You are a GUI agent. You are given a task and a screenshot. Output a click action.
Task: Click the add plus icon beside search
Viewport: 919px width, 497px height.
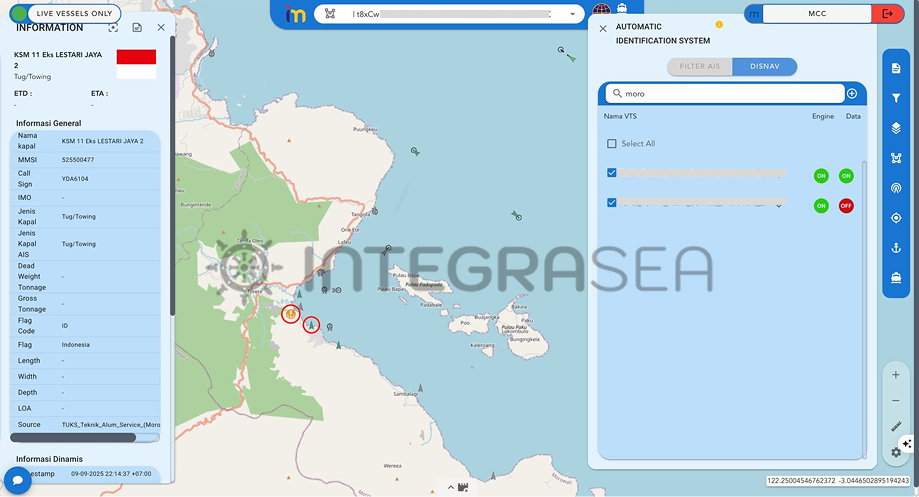(x=852, y=94)
